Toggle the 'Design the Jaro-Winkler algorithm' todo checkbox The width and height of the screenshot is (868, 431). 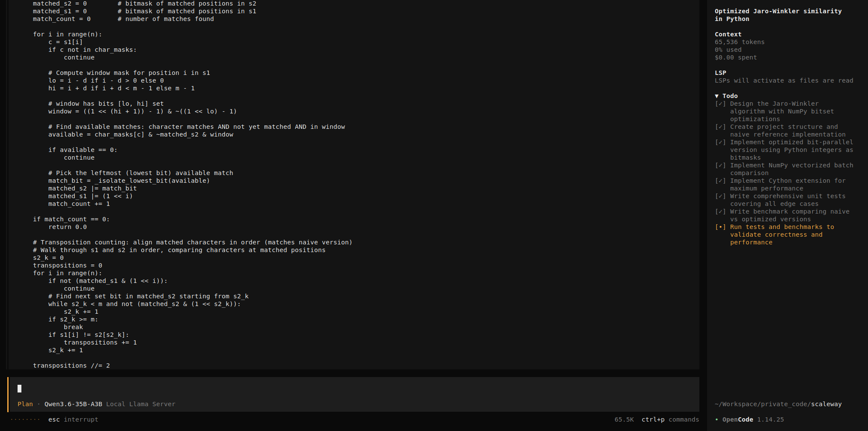pyautogui.click(x=720, y=104)
